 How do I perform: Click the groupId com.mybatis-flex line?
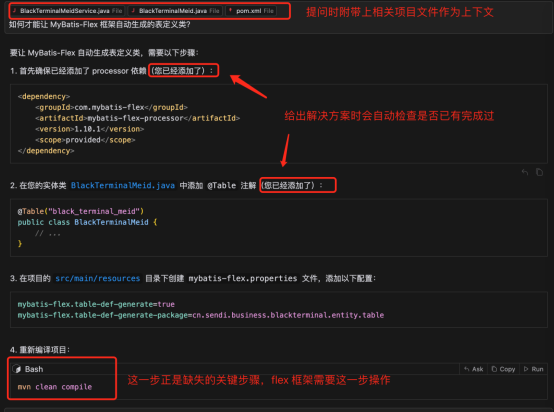111,107
